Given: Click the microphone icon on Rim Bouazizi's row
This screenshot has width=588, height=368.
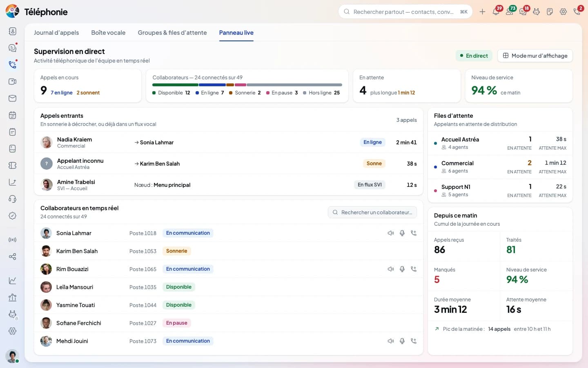Looking at the screenshot, I should tap(402, 269).
